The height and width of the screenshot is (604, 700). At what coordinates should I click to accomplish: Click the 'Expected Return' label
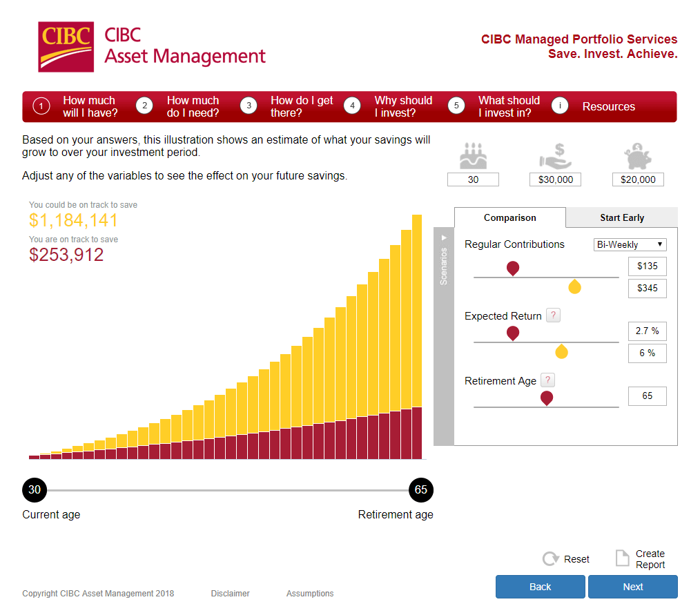(x=503, y=316)
